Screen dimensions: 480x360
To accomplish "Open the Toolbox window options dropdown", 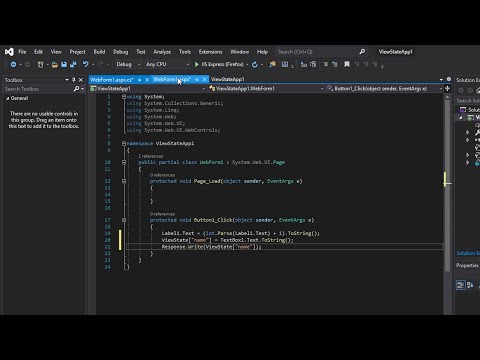I will coord(67,80).
